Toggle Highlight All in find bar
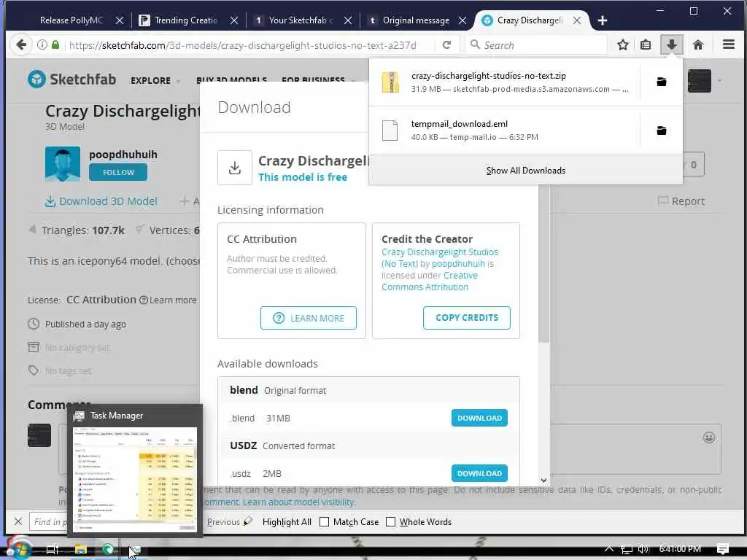The width and height of the screenshot is (747, 560). pyautogui.click(x=287, y=522)
